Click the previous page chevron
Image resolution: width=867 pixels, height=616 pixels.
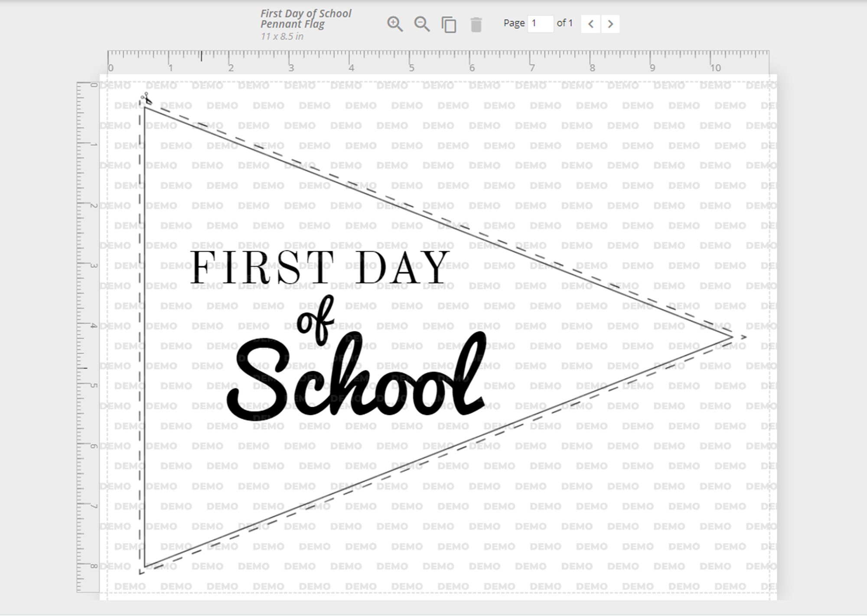(x=591, y=25)
